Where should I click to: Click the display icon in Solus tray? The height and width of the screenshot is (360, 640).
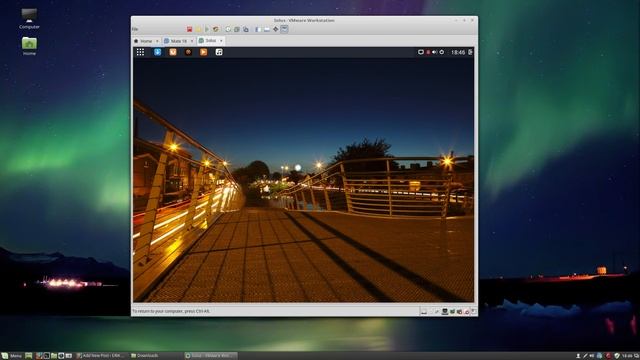click(x=420, y=52)
